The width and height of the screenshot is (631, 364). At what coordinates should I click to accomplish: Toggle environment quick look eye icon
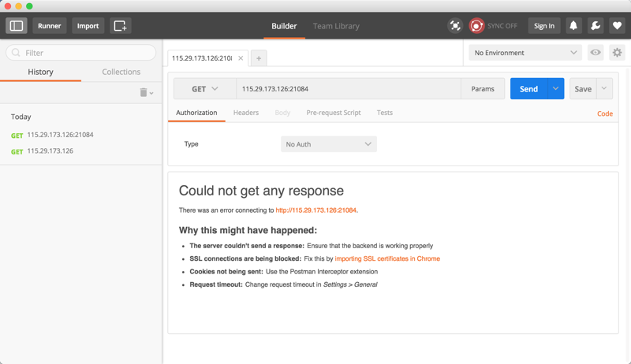[x=596, y=53]
